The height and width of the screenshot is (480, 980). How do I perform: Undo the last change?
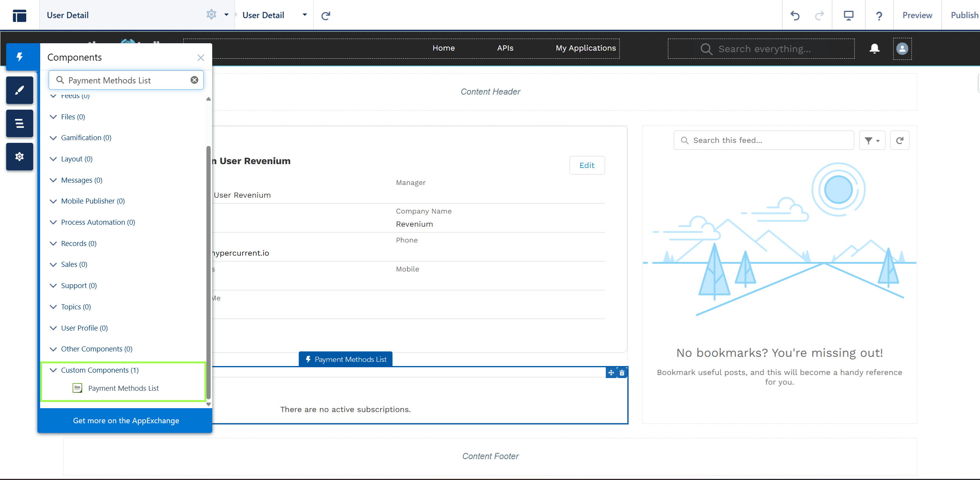click(795, 15)
